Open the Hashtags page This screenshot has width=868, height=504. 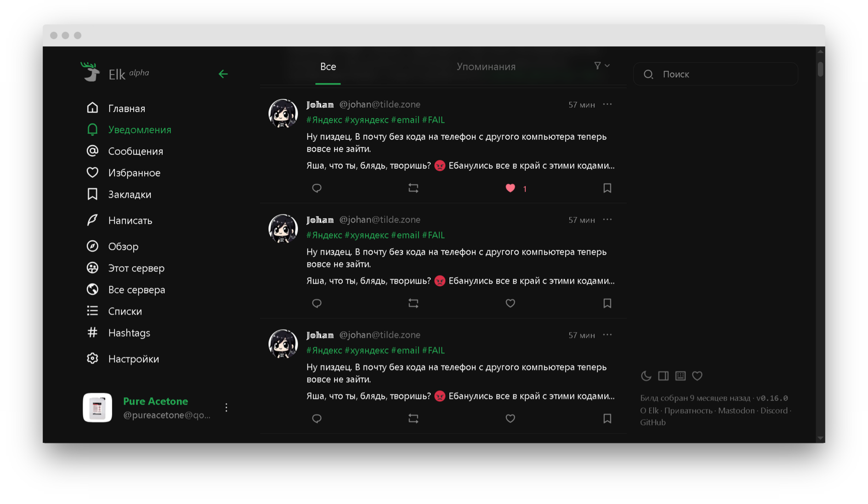tap(129, 333)
